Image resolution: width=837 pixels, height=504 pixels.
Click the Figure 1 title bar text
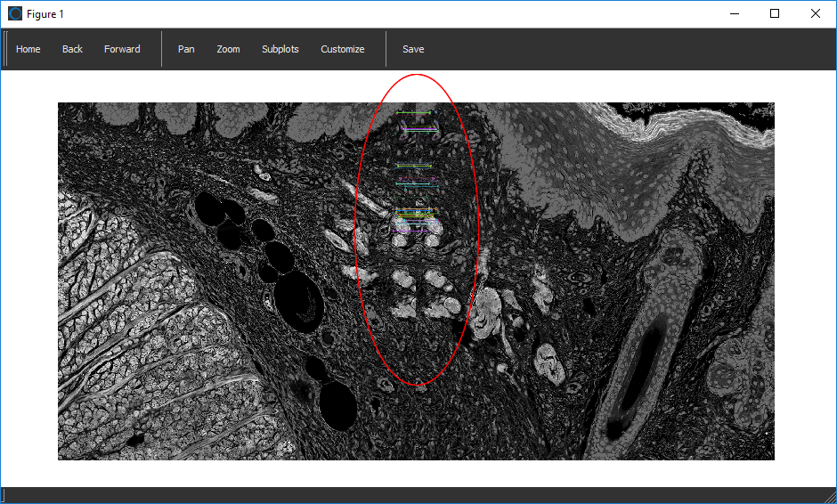pyautogui.click(x=45, y=14)
